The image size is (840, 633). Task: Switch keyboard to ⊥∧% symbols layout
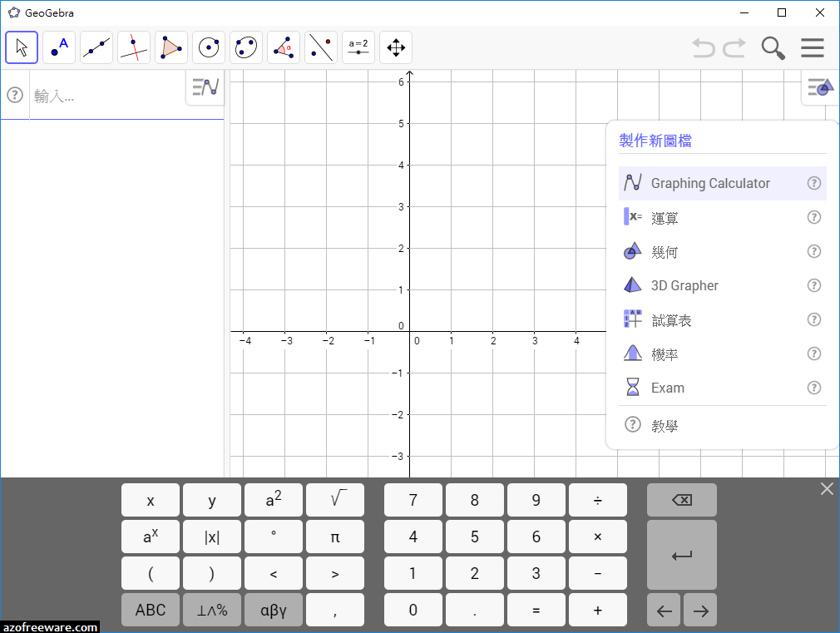click(x=212, y=610)
